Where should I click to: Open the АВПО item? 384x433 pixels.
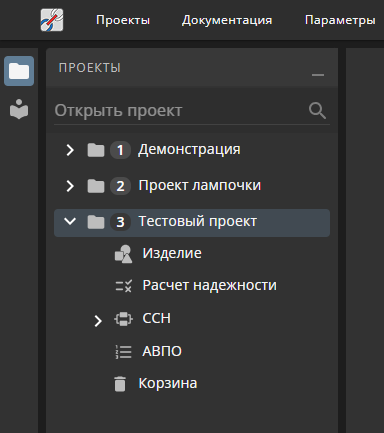[x=162, y=351]
